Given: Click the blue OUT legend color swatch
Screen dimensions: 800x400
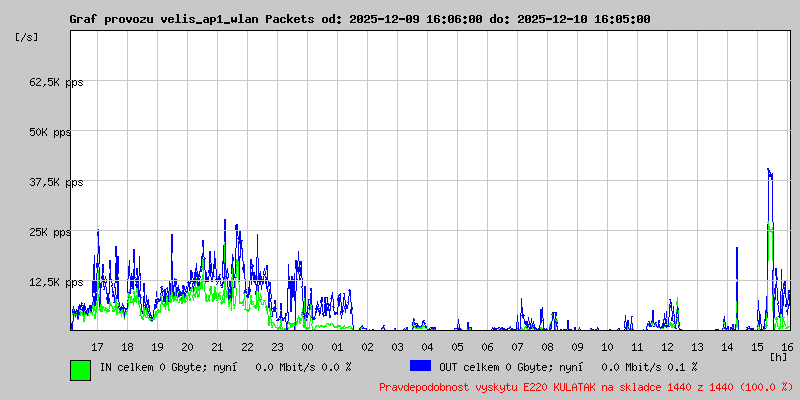Looking at the screenshot, I should (420, 366).
